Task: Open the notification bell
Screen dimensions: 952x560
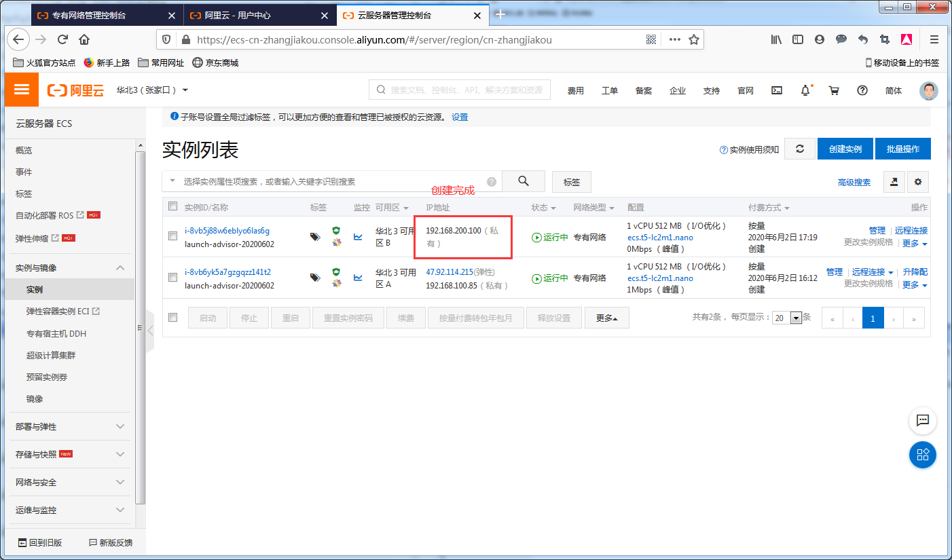Action: (x=805, y=90)
